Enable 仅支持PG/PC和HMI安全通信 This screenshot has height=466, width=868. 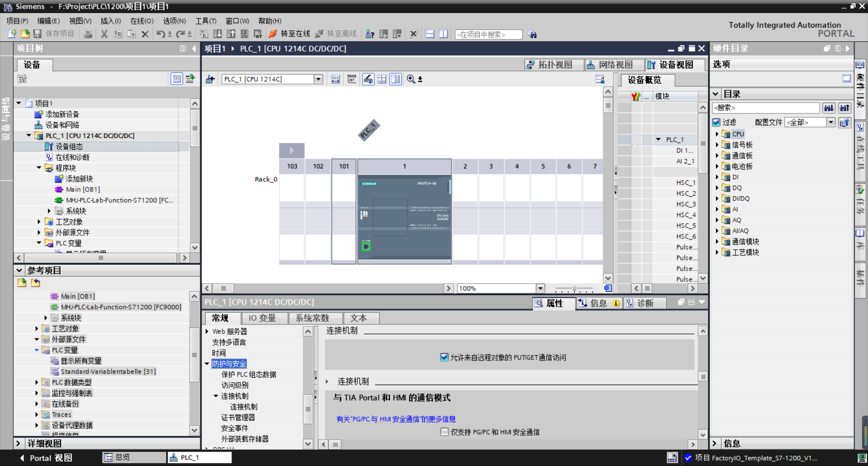[445, 432]
